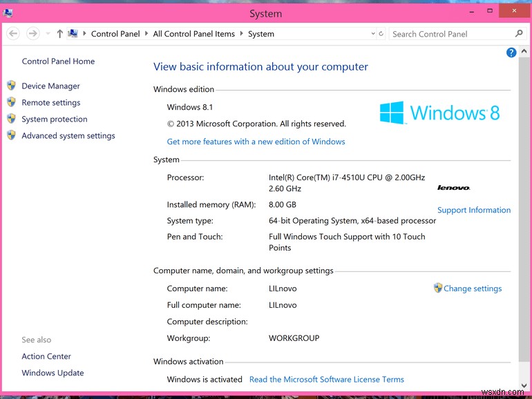This screenshot has width=532, height=399.
Task: Click the Full Windows Touch Support text
Action: point(347,242)
